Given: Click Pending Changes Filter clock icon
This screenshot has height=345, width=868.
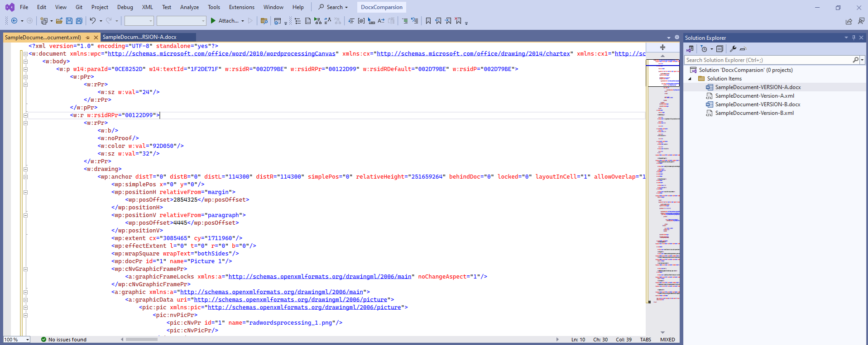Looking at the screenshot, I should [x=704, y=49].
